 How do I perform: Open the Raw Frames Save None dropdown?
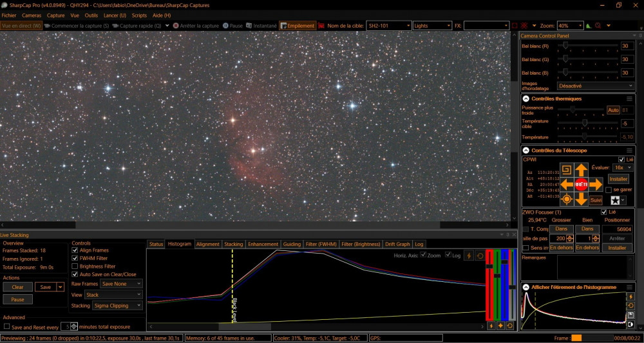[x=122, y=284]
